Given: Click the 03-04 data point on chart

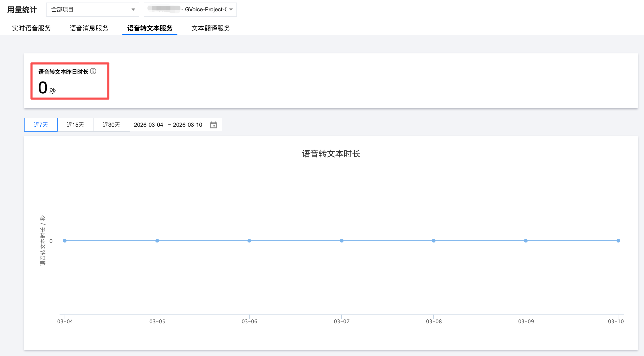Looking at the screenshot, I should pyautogui.click(x=65, y=241).
